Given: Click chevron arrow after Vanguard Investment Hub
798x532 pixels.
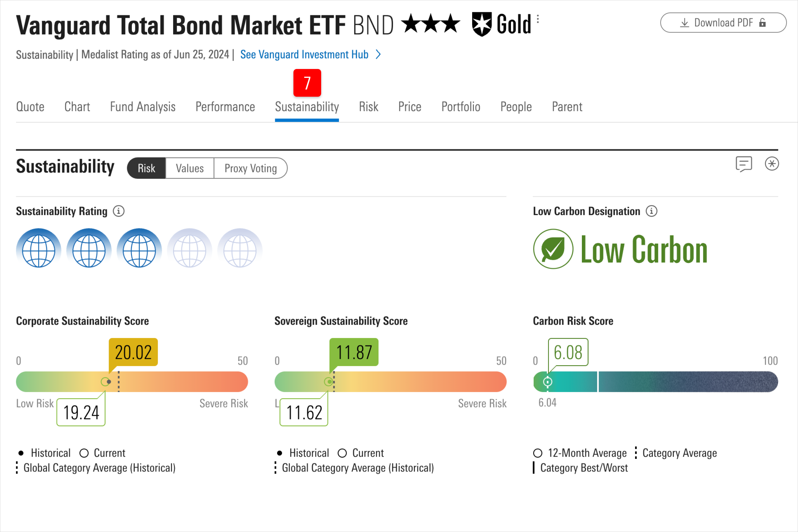Looking at the screenshot, I should (x=378, y=55).
